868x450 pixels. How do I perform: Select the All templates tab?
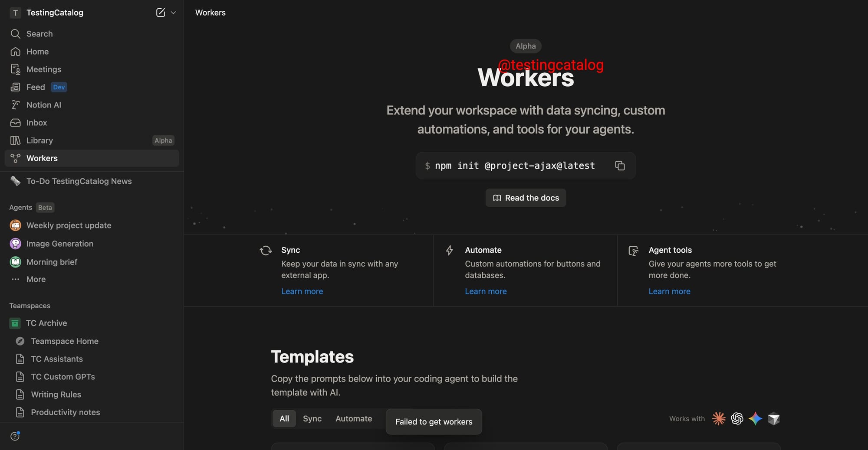tap(284, 418)
